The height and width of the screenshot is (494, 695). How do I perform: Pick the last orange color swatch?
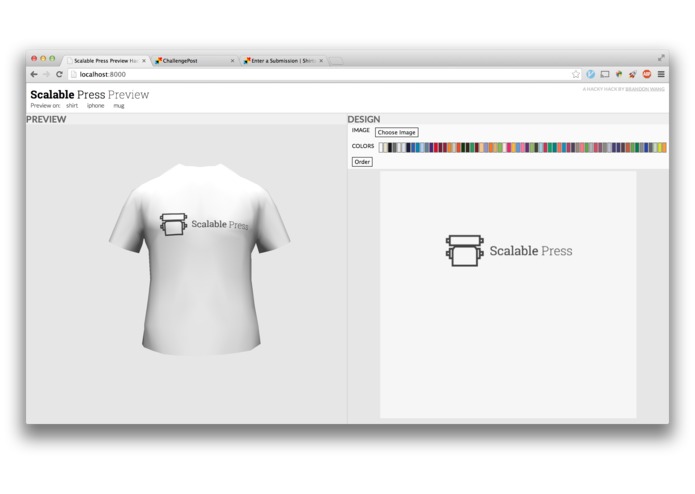click(664, 148)
